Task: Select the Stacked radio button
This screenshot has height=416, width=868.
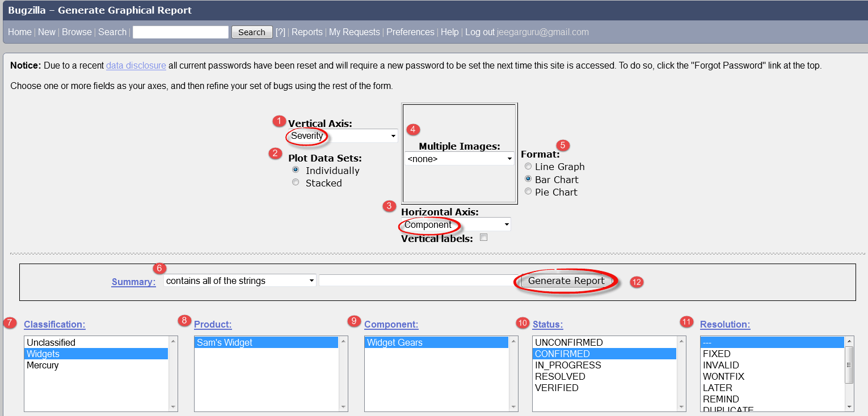Action: click(x=296, y=182)
